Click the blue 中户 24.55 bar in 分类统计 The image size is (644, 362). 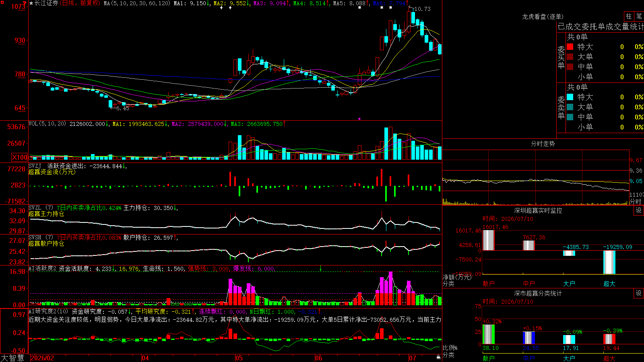point(528,338)
